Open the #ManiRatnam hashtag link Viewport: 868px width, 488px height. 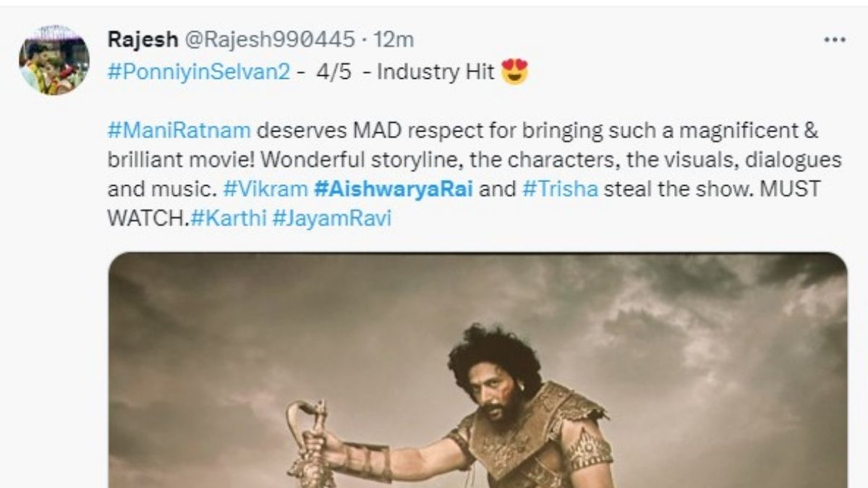[x=179, y=131]
